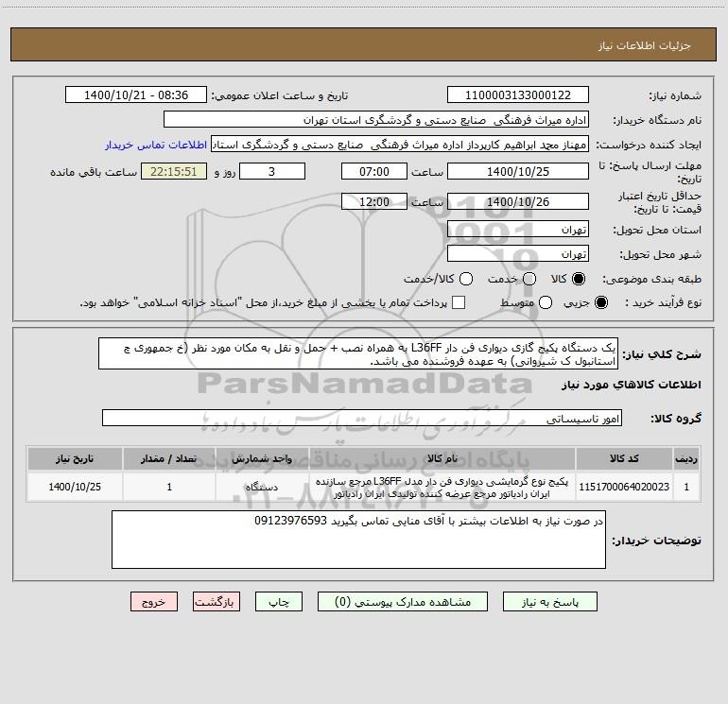Click the استان محل تحویل field
The image size is (728, 704).
518,230
